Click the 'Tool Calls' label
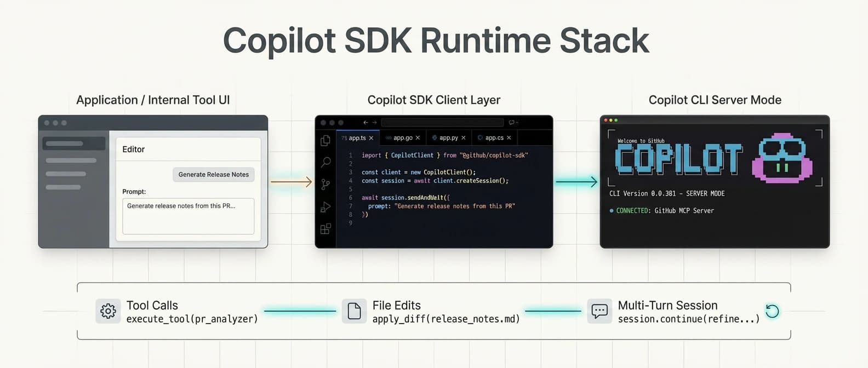Image resolution: width=868 pixels, height=368 pixels. point(152,305)
